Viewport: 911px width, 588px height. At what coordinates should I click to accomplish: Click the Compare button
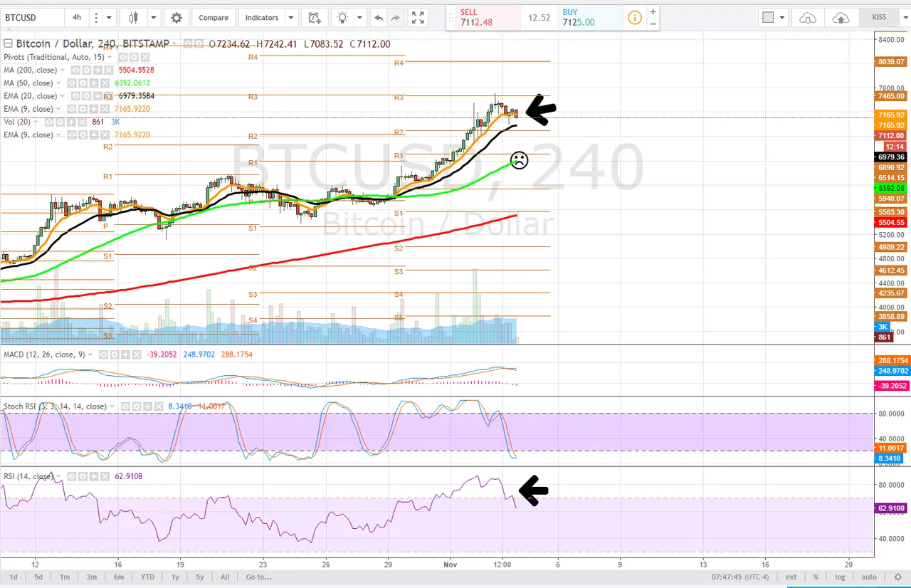[214, 18]
